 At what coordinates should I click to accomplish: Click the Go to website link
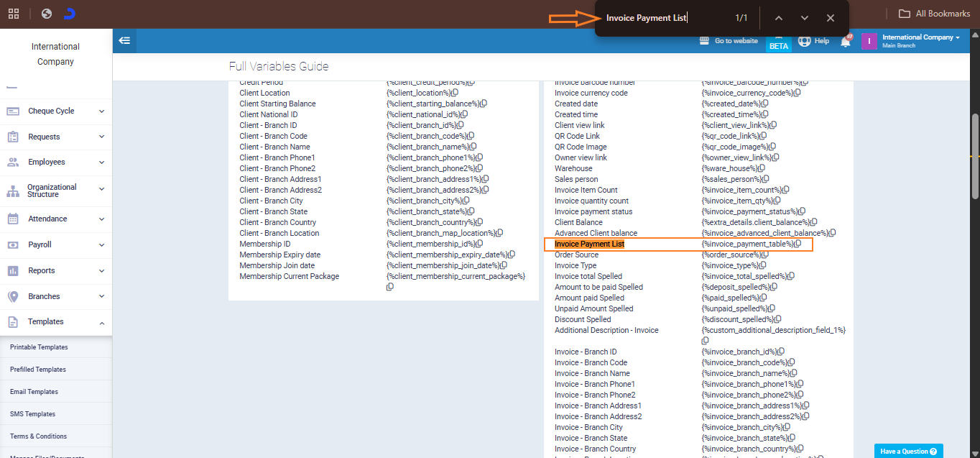coord(729,41)
